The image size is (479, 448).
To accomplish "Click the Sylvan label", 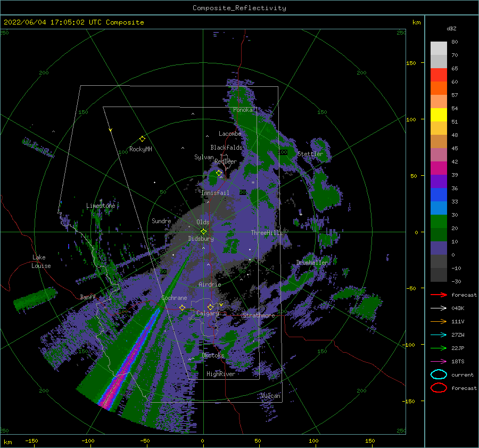I will (204, 157).
